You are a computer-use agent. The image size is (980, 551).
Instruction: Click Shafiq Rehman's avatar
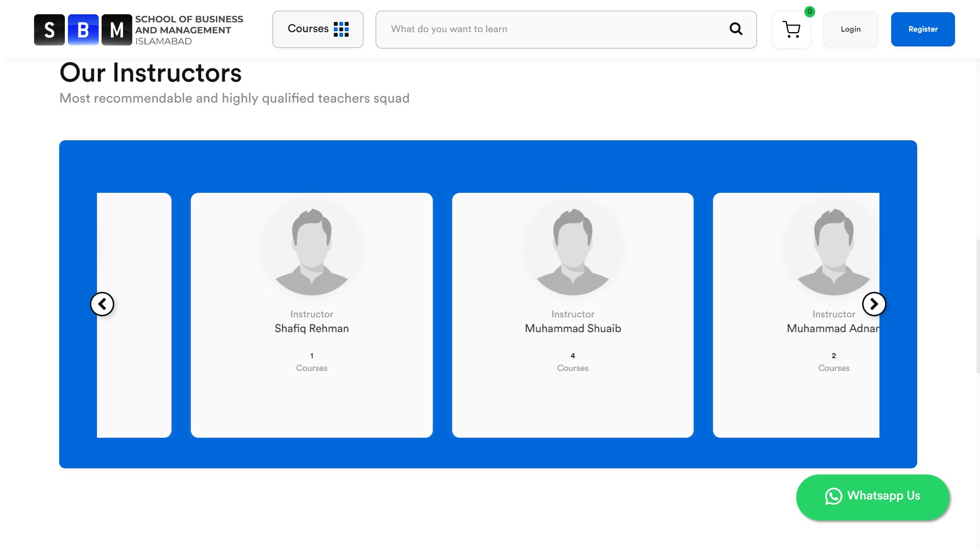pos(311,252)
